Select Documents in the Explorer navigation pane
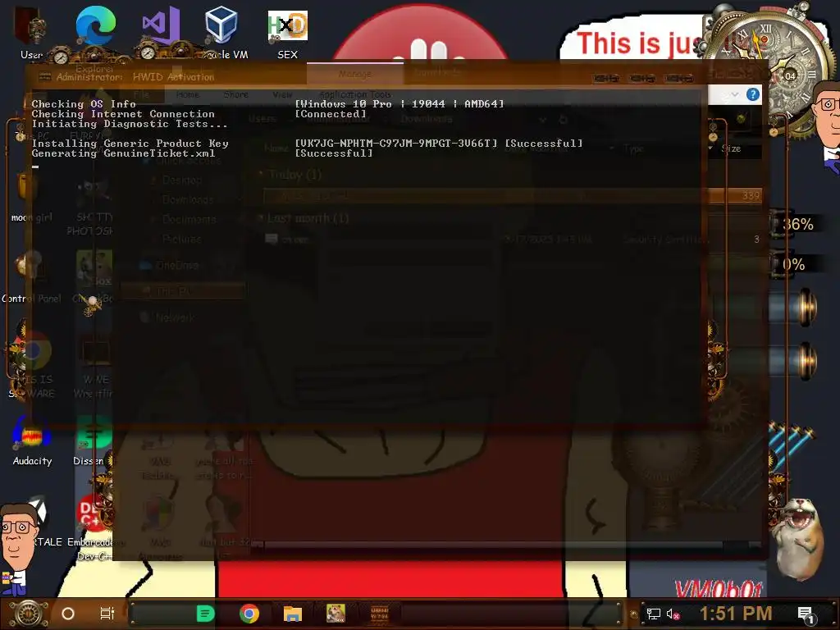 pos(189,219)
